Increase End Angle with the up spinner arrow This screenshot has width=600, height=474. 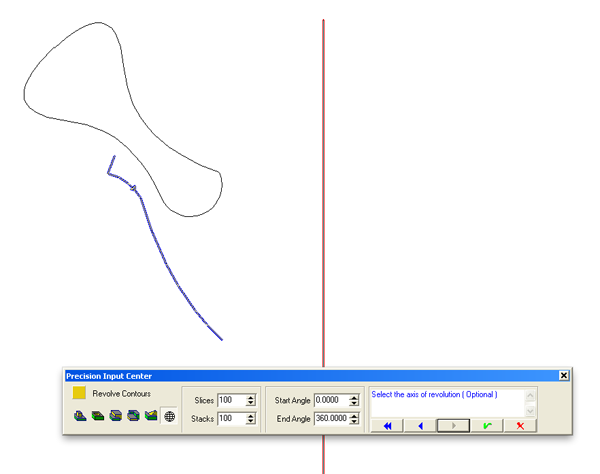point(354,416)
